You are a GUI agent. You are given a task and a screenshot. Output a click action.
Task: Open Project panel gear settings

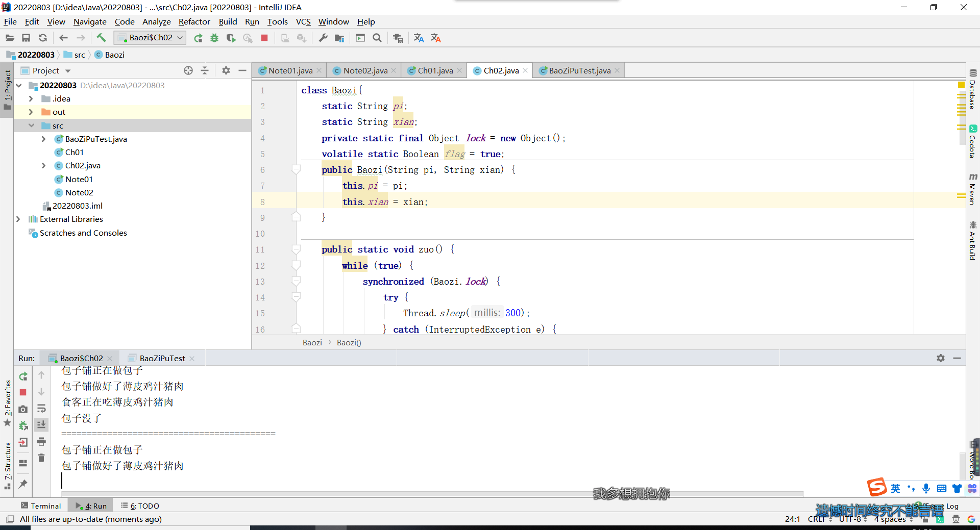(x=226, y=70)
